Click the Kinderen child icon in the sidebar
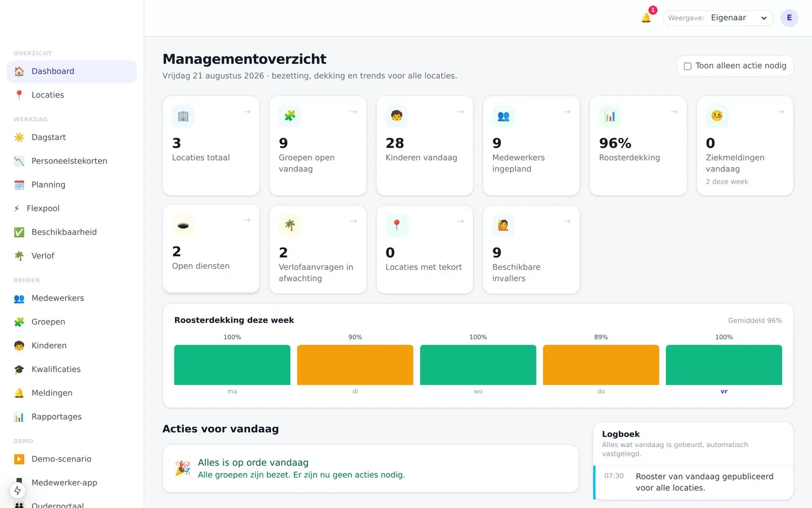Screen dimensions: 812x508 click(19, 346)
